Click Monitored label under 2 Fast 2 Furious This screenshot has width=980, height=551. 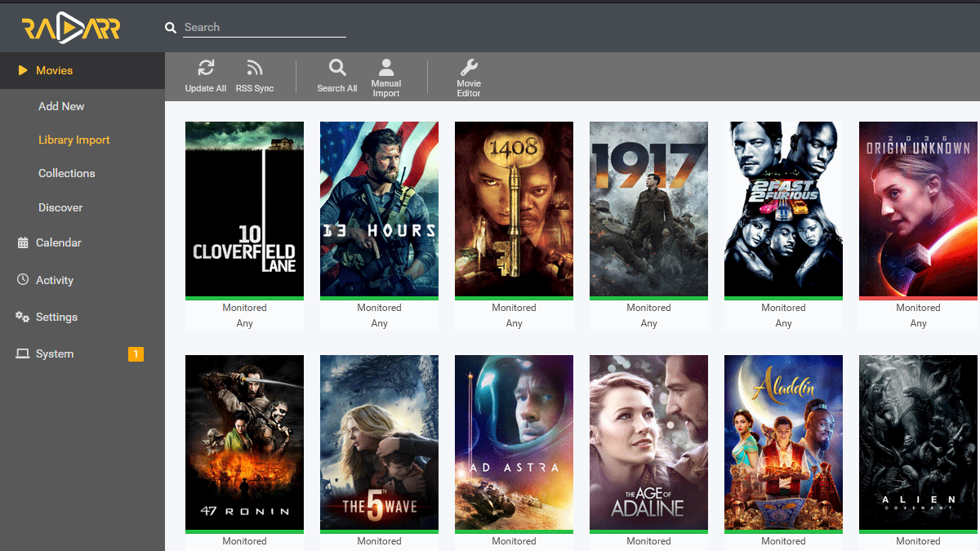click(783, 308)
